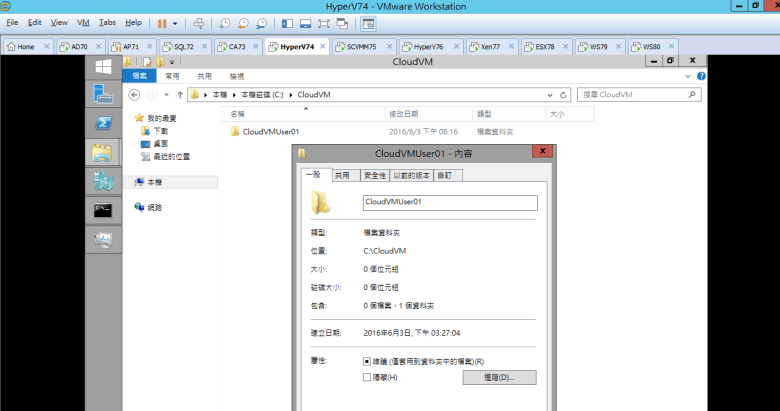The width and height of the screenshot is (780, 411).
Task: Open the power dropdown arrow beside pause
Action: point(176,22)
